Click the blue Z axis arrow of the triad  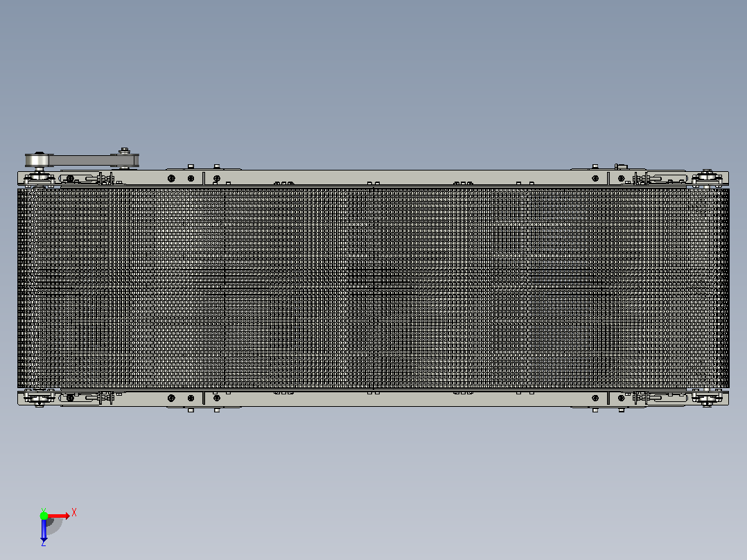point(44,530)
